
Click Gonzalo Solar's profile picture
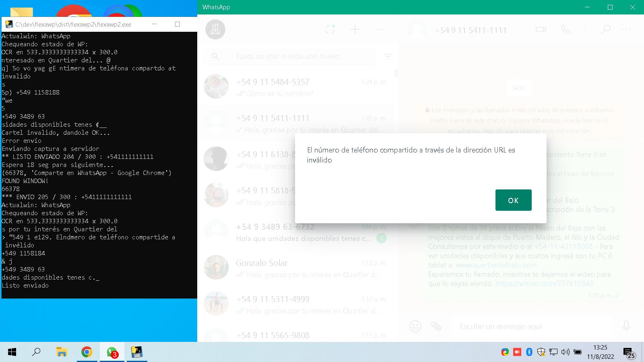click(216, 267)
